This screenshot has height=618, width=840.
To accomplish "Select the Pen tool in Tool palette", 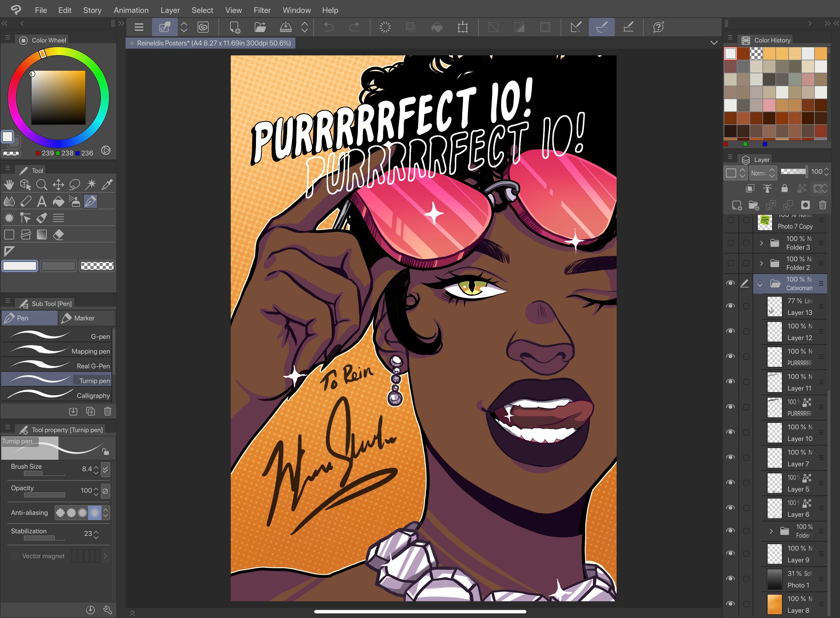I will (90, 202).
